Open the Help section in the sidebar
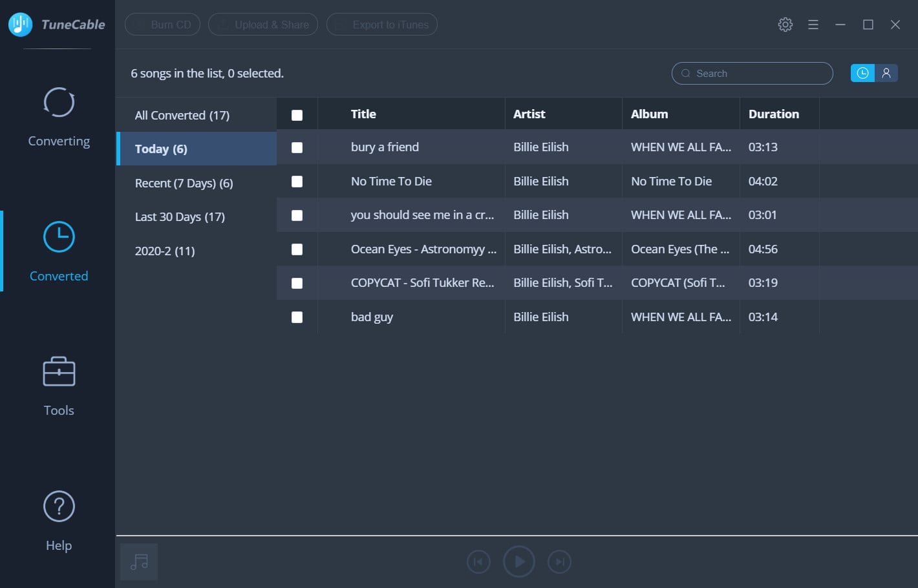The width and height of the screenshot is (918, 588). pos(59,521)
